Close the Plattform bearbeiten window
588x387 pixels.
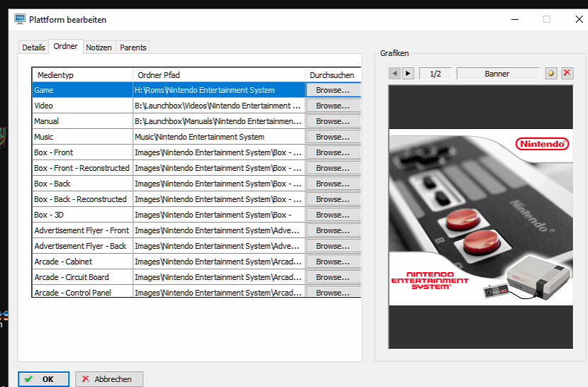coord(579,19)
